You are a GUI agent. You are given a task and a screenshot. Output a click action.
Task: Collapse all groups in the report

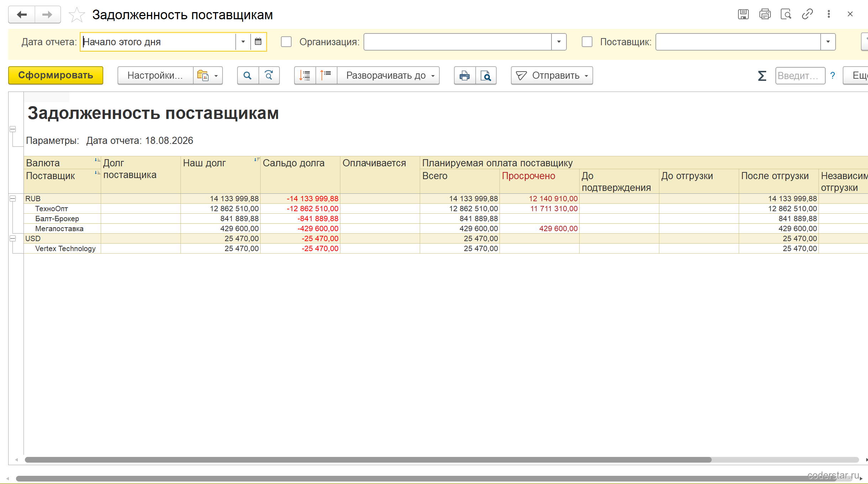coord(326,76)
